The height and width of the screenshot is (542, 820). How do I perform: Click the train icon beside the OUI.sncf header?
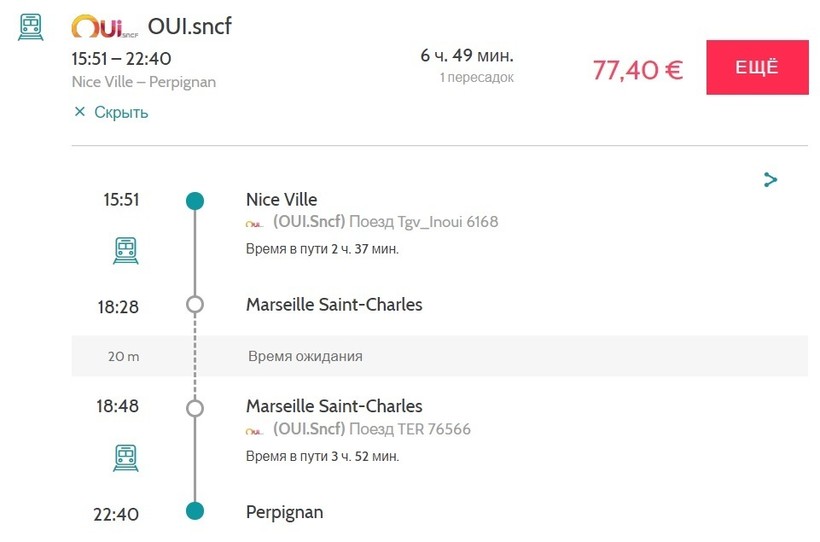coord(31,27)
